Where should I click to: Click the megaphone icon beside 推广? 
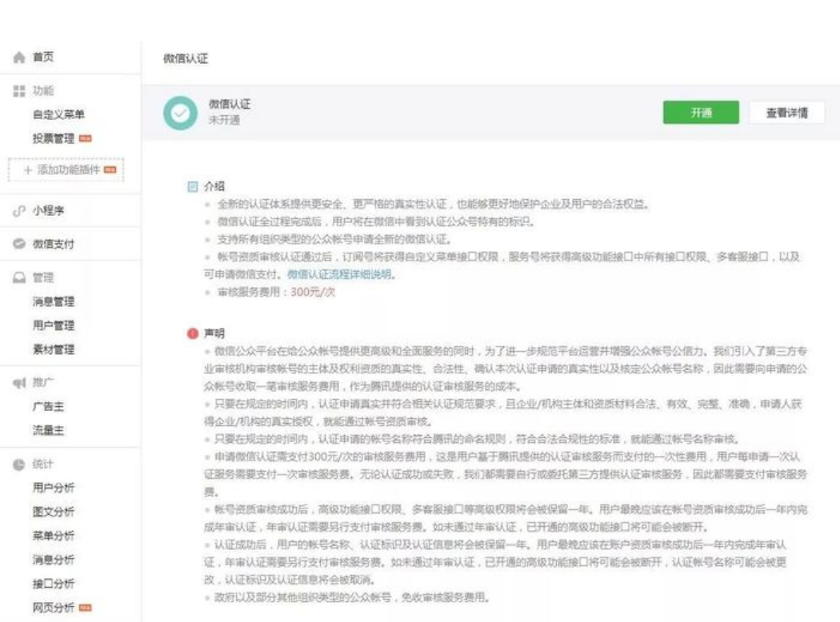coord(19,383)
